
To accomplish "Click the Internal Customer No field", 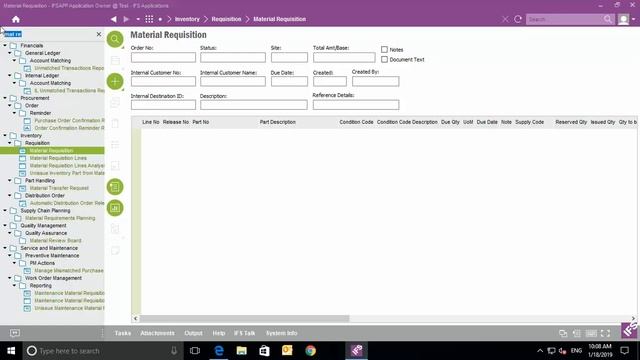I will [x=163, y=81].
